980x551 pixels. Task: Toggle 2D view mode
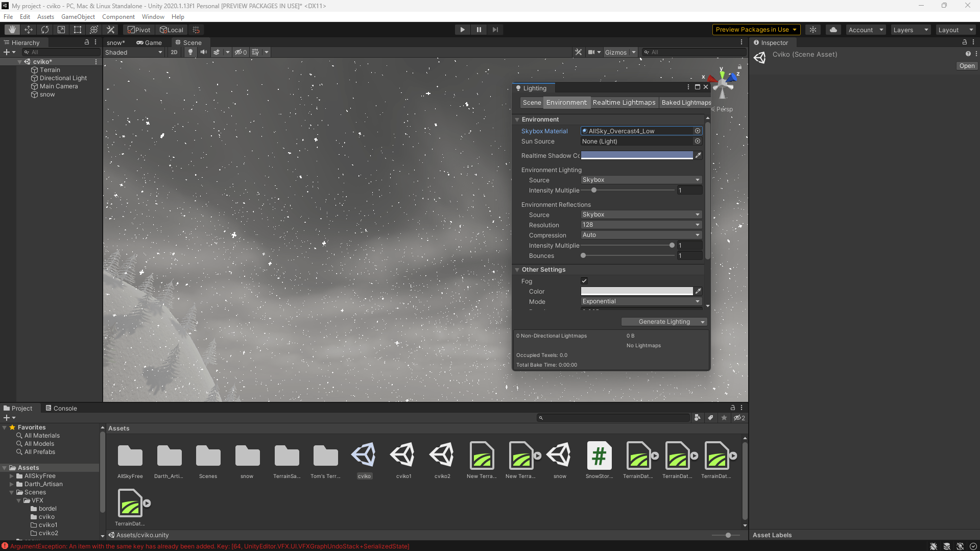click(174, 52)
